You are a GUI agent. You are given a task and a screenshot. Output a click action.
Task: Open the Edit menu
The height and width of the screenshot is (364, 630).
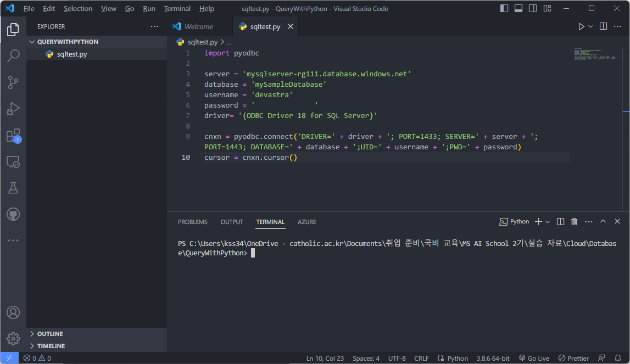[x=49, y=8]
